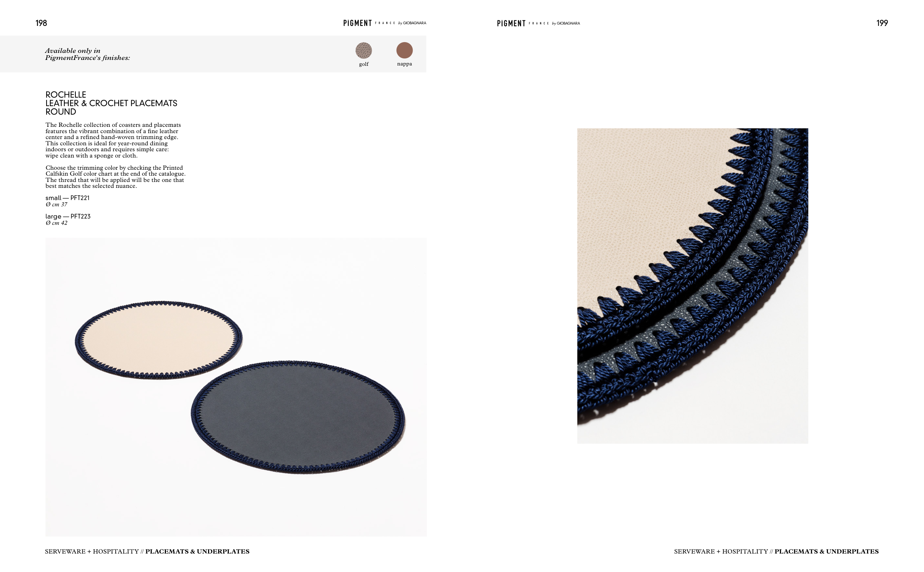
Task: Click the nappa finish swatch
Action: click(x=404, y=50)
